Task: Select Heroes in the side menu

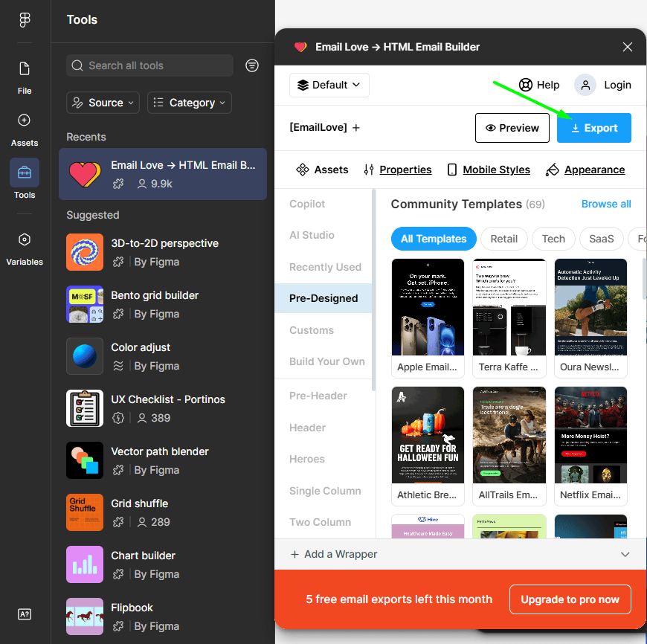Action: pyautogui.click(x=307, y=459)
